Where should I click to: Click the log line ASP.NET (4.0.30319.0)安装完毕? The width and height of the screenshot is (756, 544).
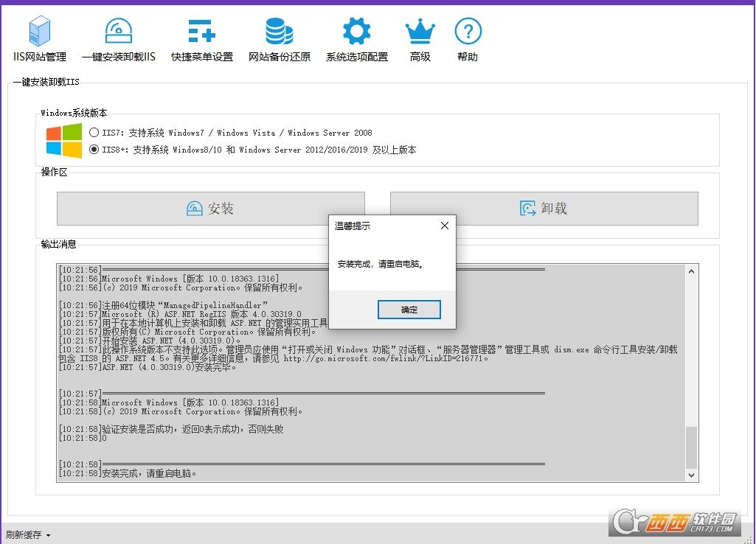pyautogui.click(x=148, y=367)
